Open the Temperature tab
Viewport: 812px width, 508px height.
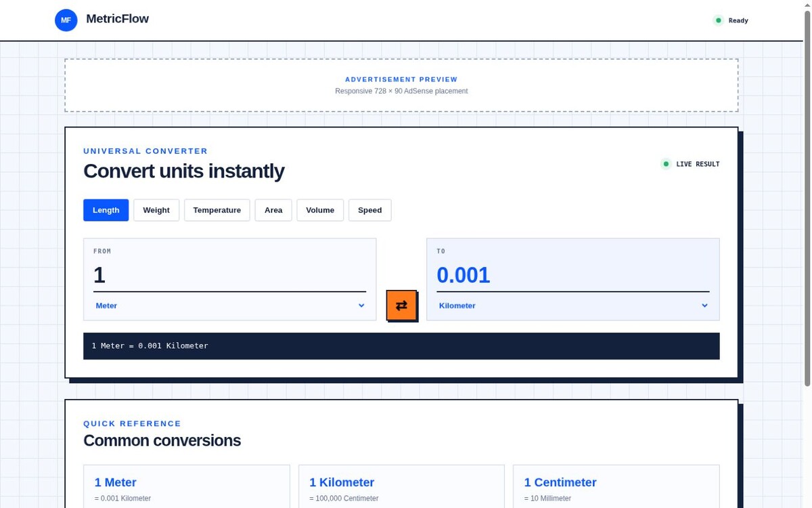[217, 210]
